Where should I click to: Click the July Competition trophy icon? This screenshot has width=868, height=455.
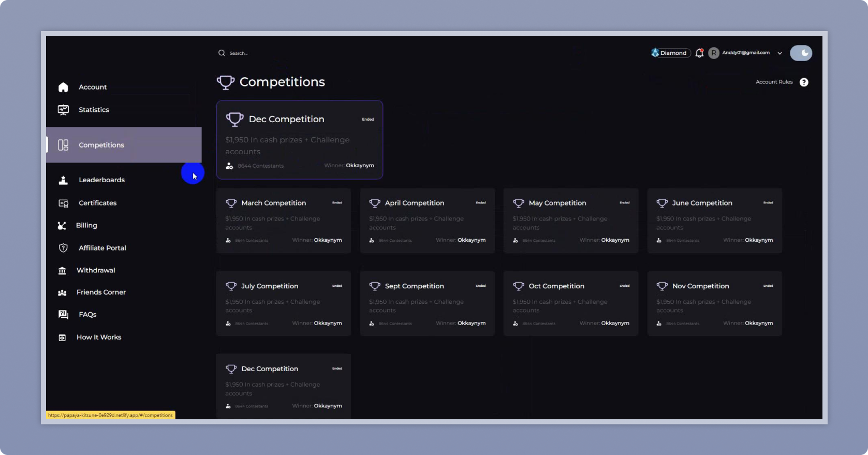pyautogui.click(x=231, y=286)
